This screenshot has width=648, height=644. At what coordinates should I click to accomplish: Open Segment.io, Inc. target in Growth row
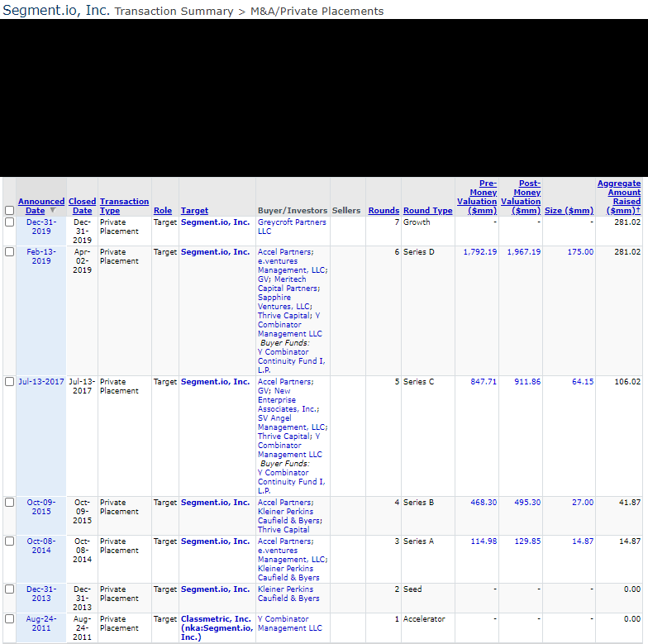coord(215,222)
